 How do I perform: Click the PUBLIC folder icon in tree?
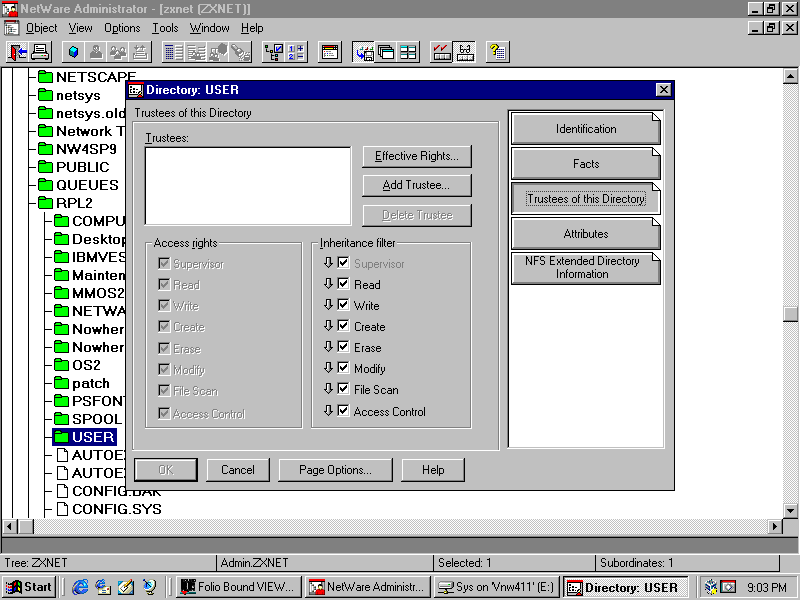click(x=46, y=167)
